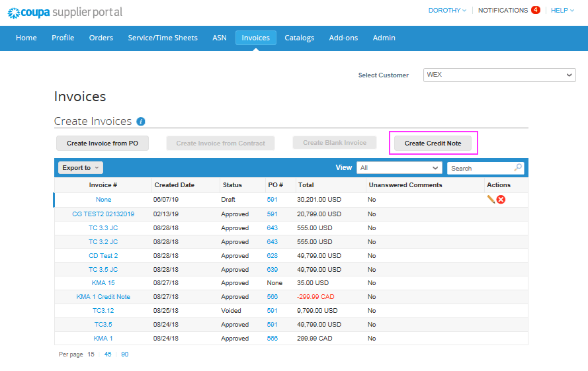Edit the draft invoice with pencil icon
Screen dimensions: 588x371
click(491, 199)
